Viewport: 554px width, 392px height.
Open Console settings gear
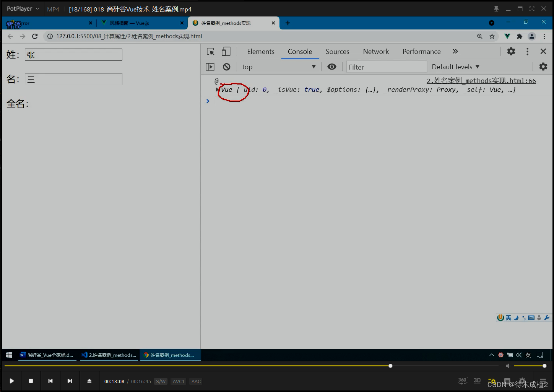point(543,67)
